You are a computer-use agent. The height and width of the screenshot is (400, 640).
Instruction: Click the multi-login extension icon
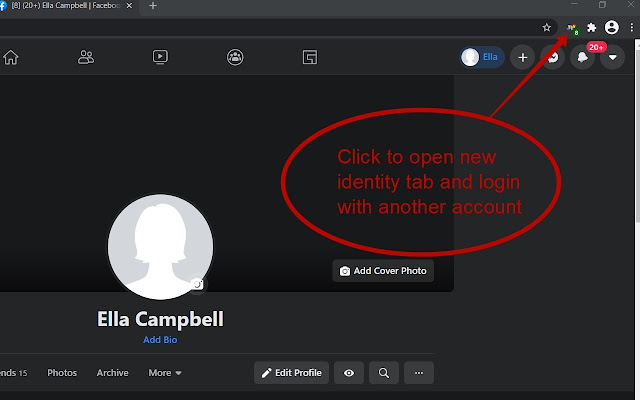[x=573, y=28]
